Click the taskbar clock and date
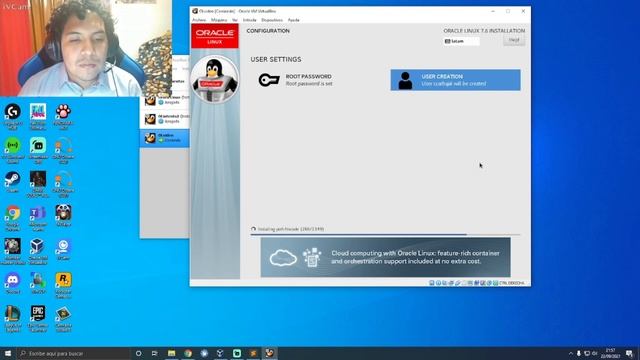Image resolution: width=640 pixels, height=360 pixels. (x=611, y=353)
